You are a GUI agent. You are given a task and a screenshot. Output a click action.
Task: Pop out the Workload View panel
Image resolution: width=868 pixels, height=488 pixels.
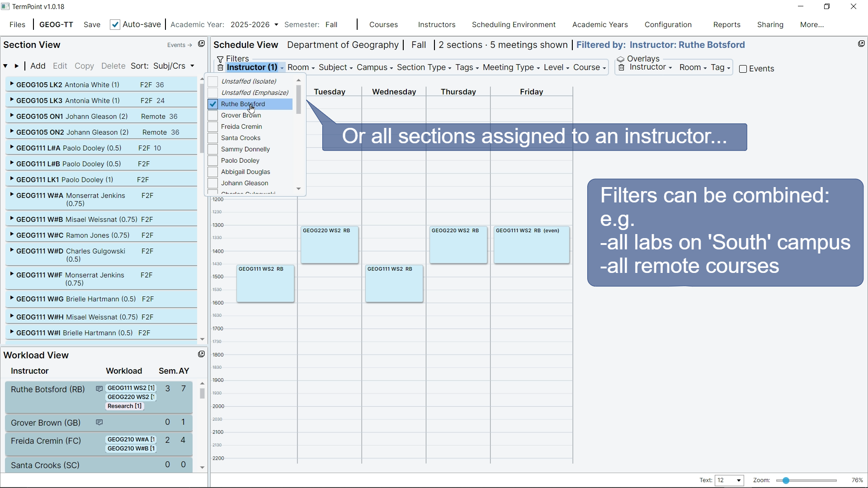202,354
